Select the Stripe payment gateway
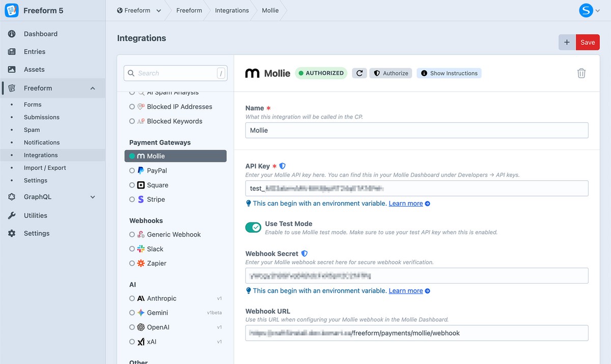 click(x=156, y=200)
